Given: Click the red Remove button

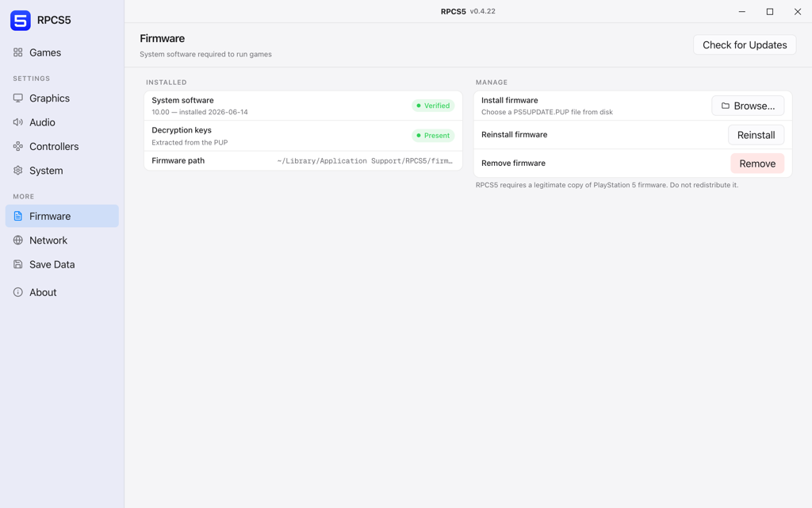Looking at the screenshot, I should [757, 164].
